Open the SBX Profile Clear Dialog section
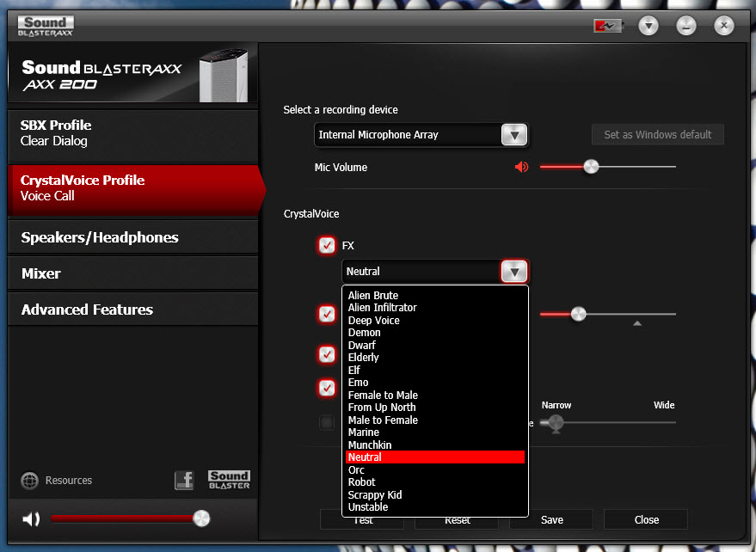Image resolution: width=756 pixels, height=552 pixels. pos(133,135)
